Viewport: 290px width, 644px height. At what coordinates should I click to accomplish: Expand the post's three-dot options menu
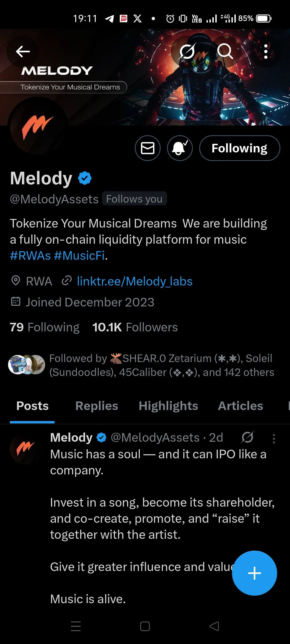274,439
